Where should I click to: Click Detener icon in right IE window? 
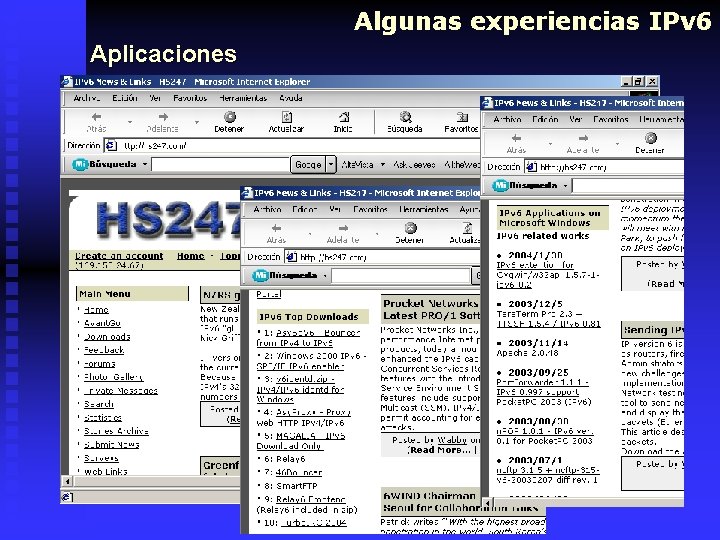click(650, 138)
